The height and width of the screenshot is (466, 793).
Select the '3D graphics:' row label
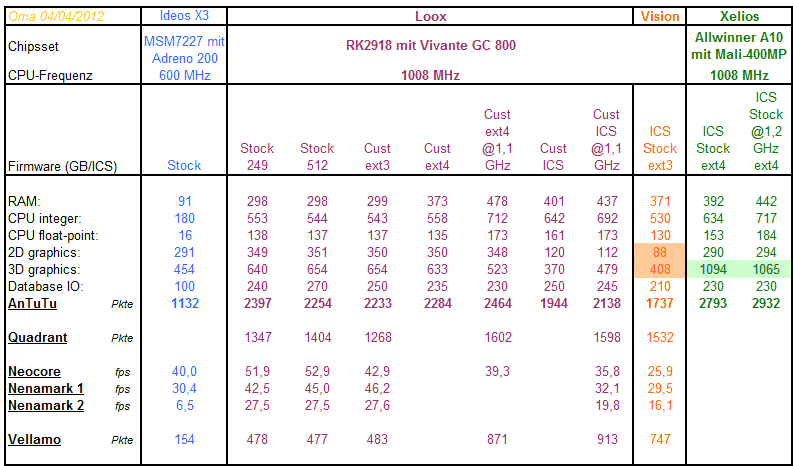(44, 270)
